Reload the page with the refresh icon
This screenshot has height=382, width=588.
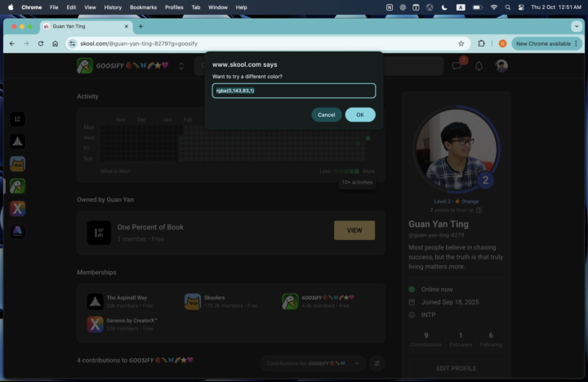41,43
